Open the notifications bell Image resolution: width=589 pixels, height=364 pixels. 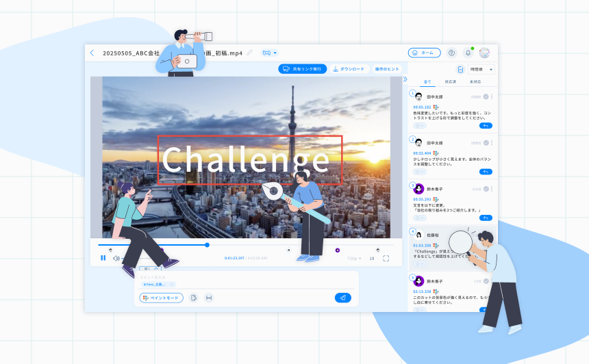[x=468, y=53]
